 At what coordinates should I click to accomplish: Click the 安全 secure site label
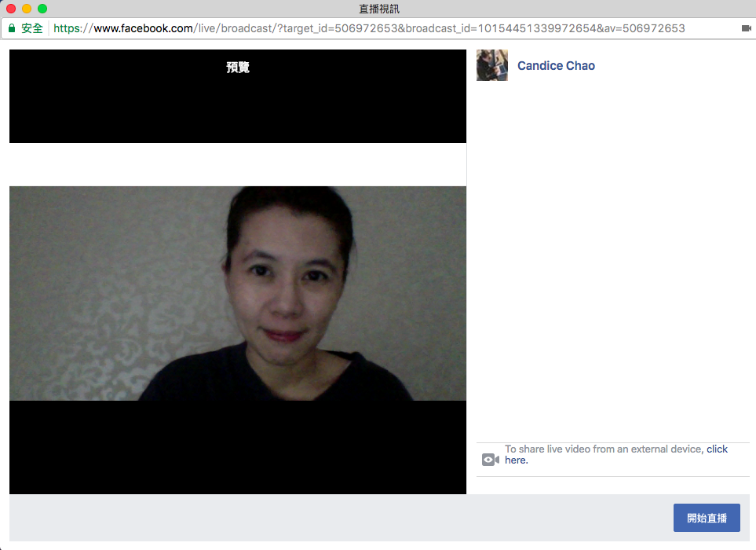(x=32, y=28)
